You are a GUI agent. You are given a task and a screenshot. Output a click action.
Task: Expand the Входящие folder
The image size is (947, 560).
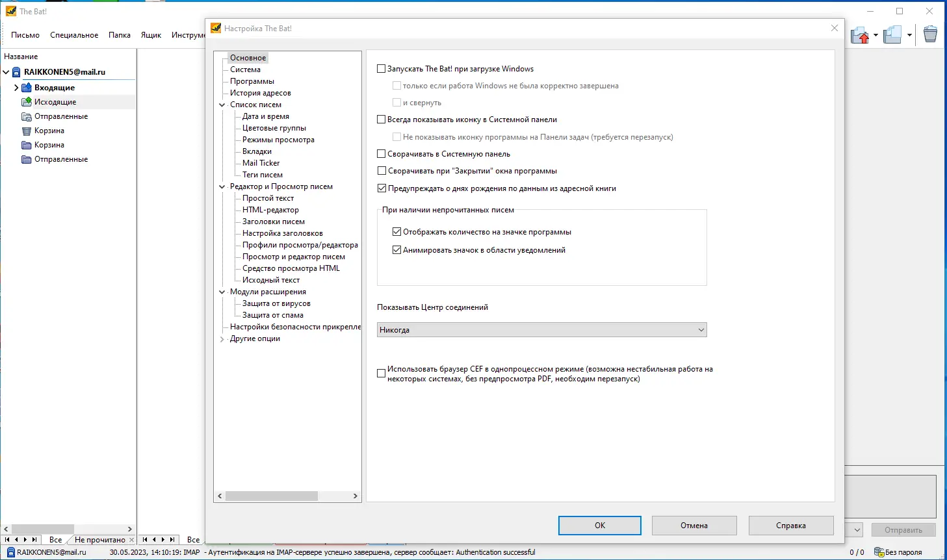coord(16,88)
